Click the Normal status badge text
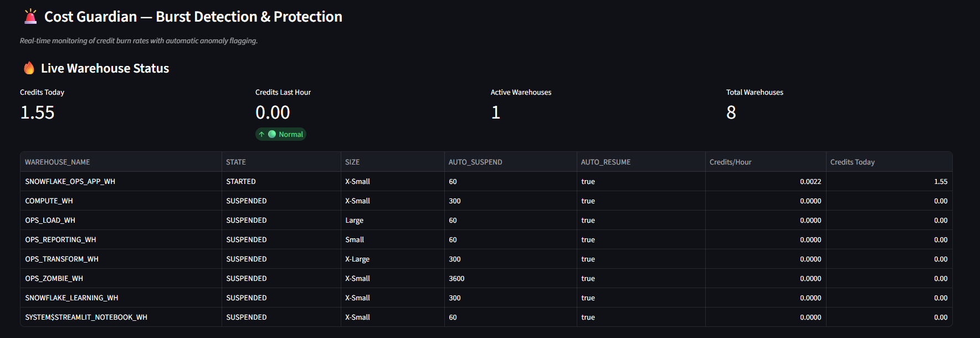Viewport: 980px width, 338px height. [291, 135]
